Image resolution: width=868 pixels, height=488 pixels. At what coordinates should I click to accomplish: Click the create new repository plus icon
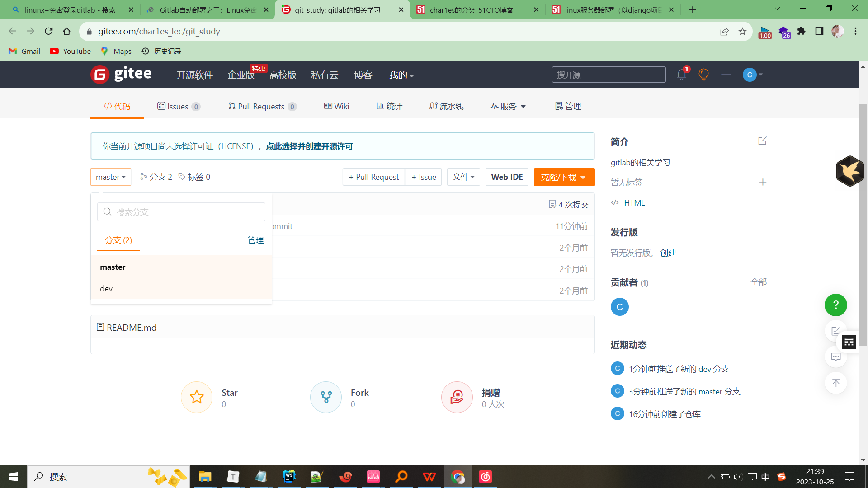pos(726,75)
